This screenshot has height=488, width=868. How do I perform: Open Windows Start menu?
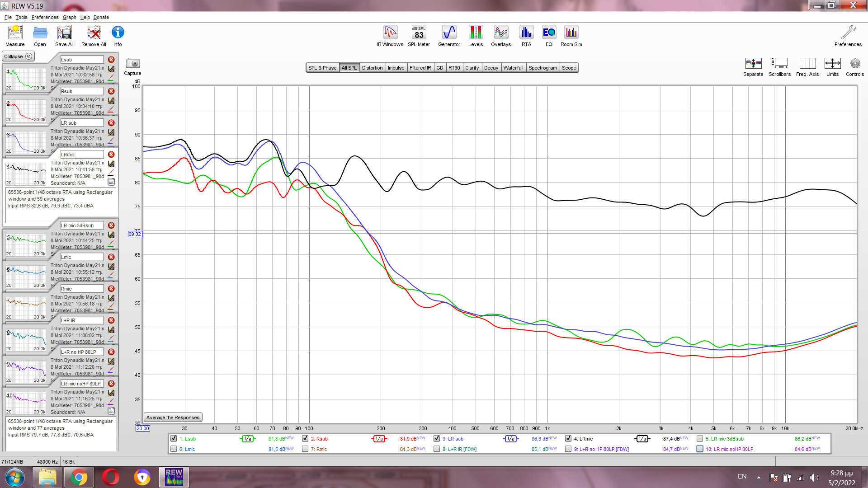pos(15,477)
